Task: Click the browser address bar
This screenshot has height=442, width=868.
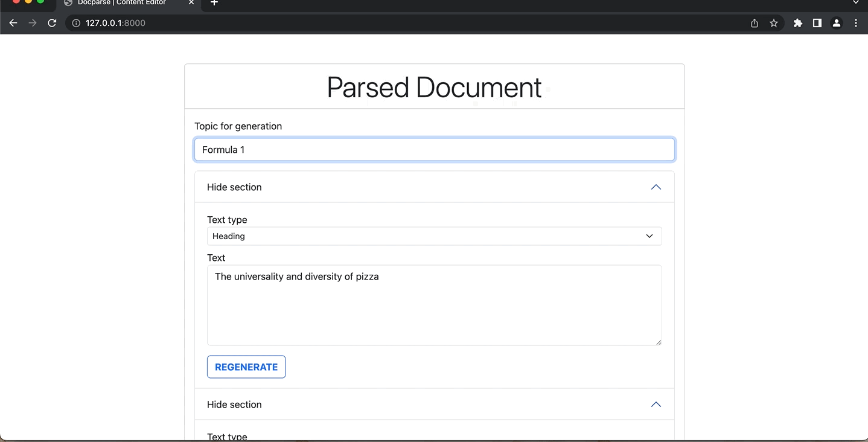Action: [362, 23]
